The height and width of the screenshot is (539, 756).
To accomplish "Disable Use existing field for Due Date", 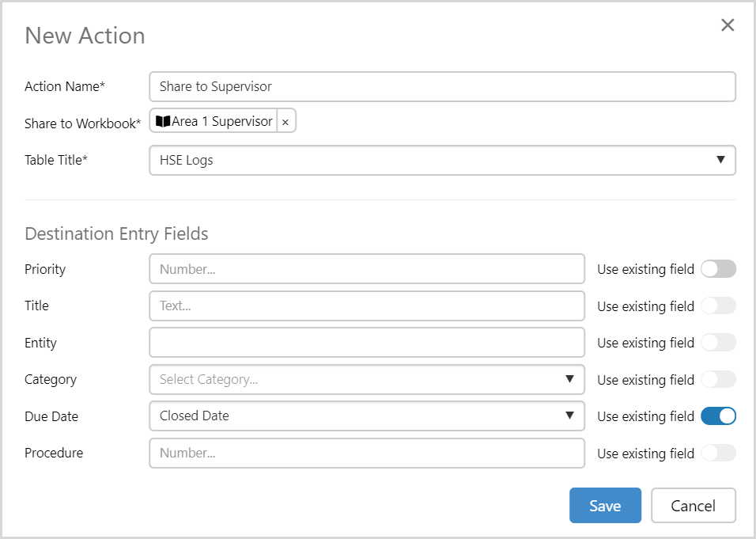I will 718,416.
